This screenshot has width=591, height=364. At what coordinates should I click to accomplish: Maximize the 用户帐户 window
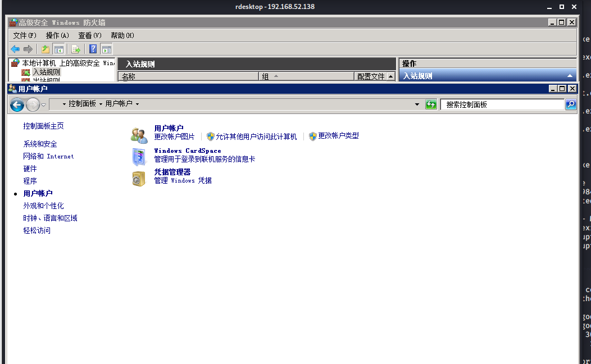click(562, 89)
